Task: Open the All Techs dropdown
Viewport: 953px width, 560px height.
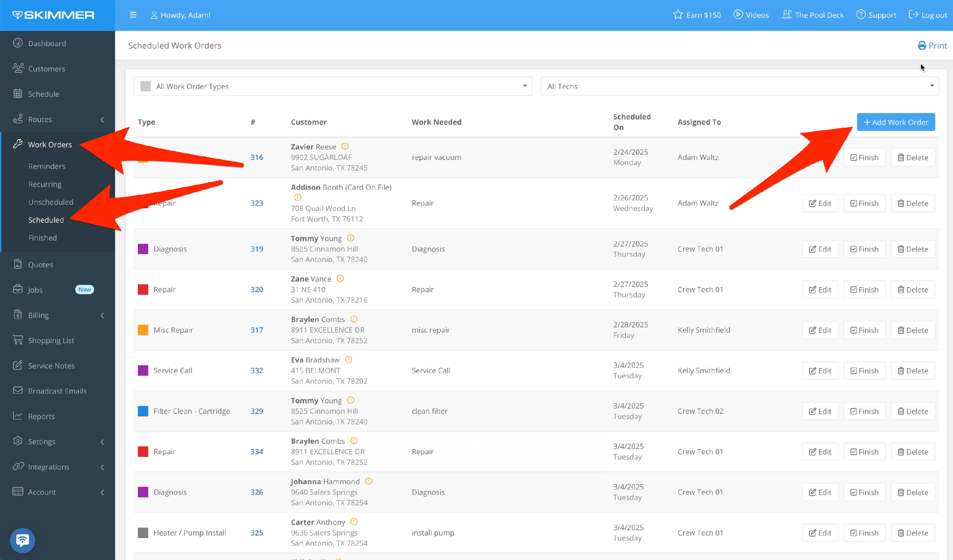Action: [739, 87]
